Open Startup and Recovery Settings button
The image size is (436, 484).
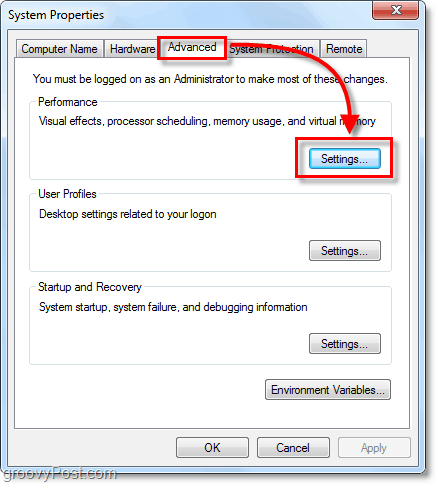(x=345, y=344)
